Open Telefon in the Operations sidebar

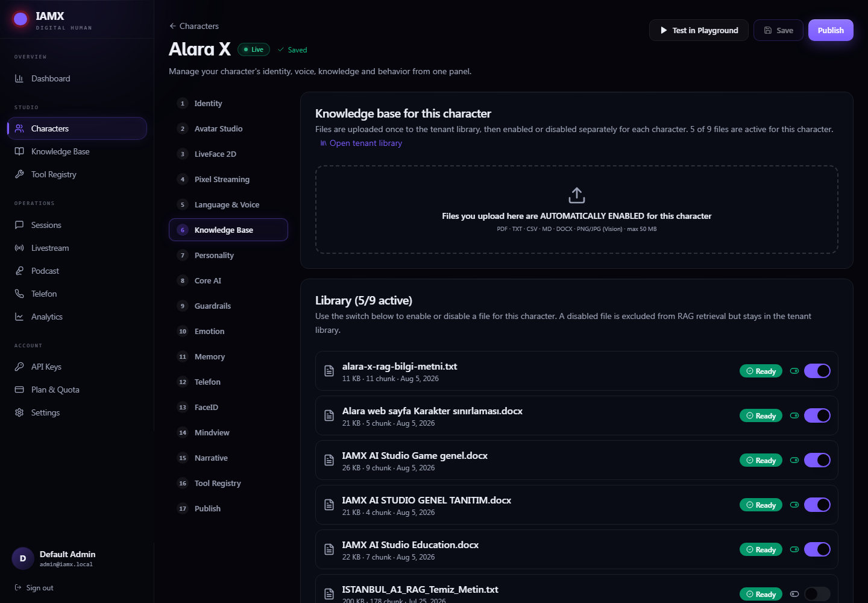tap(77, 294)
